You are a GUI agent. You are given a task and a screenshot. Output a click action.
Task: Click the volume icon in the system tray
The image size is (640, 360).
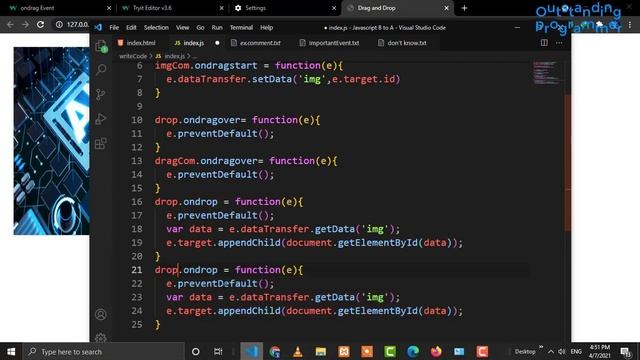point(562,351)
